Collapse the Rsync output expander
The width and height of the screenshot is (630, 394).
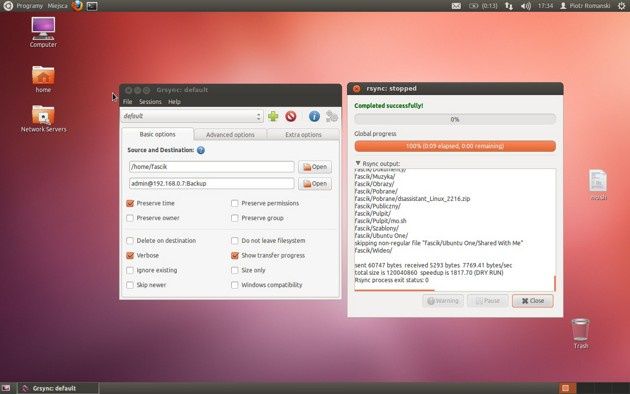[x=358, y=163]
